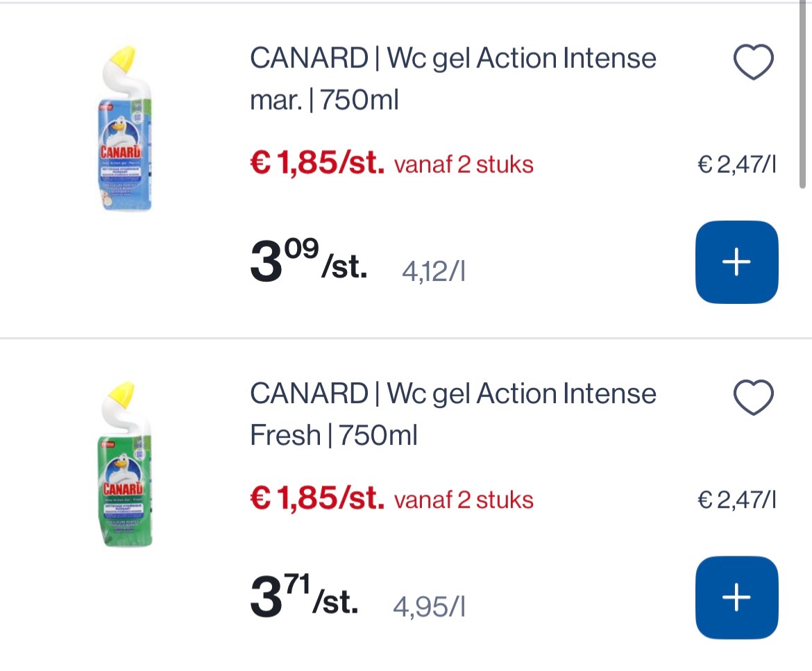812x671 pixels.
Task: Click the red € 1,85/st. promo price on top product
Action: [316, 163]
